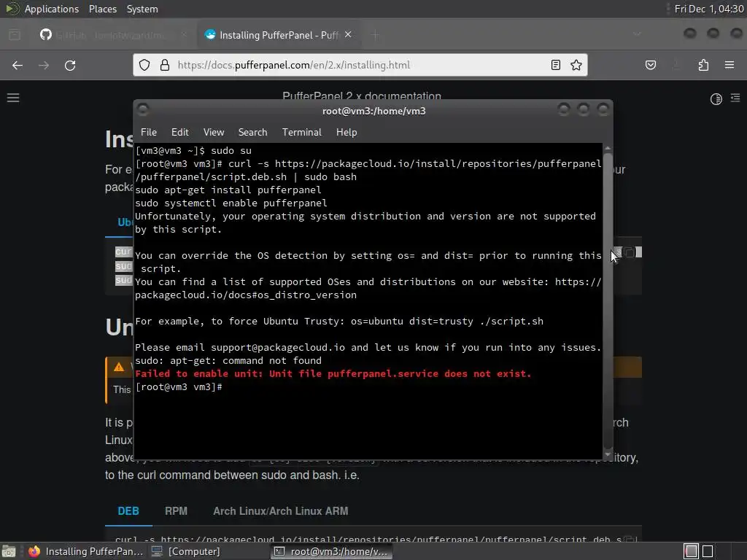Image resolution: width=747 pixels, height=560 pixels.
Task: Click 'sudo apt-get install pufferpanel' terminal line
Action: click(228, 190)
